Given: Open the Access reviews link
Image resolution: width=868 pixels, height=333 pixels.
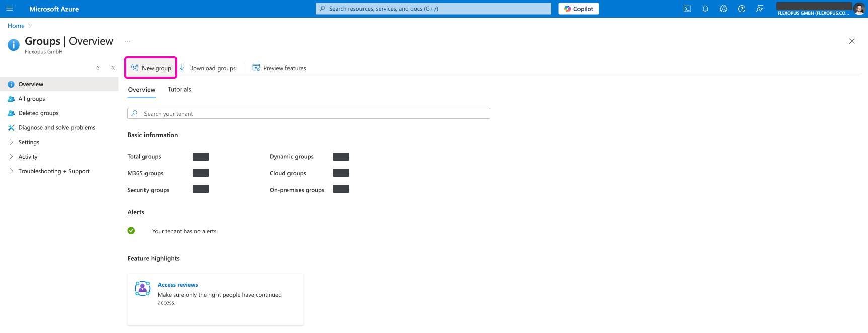Looking at the screenshot, I should click(178, 285).
